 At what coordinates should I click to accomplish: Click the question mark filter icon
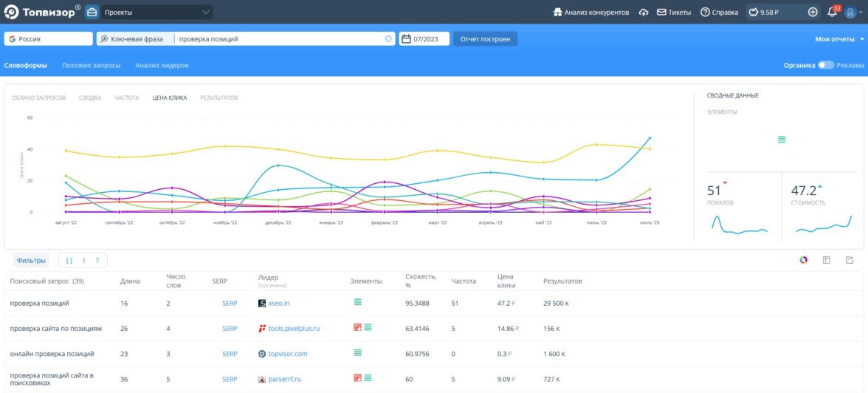tap(97, 260)
